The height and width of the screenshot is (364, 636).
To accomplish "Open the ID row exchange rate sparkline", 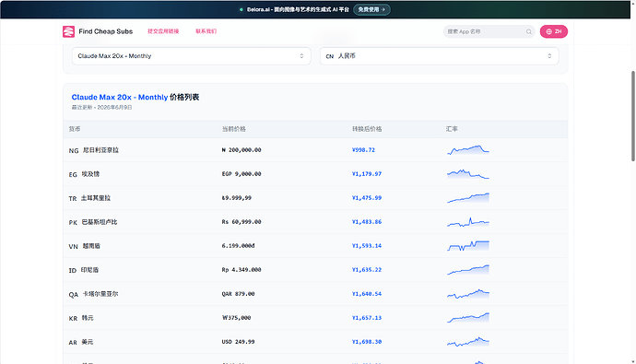I will tap(468, 270).
